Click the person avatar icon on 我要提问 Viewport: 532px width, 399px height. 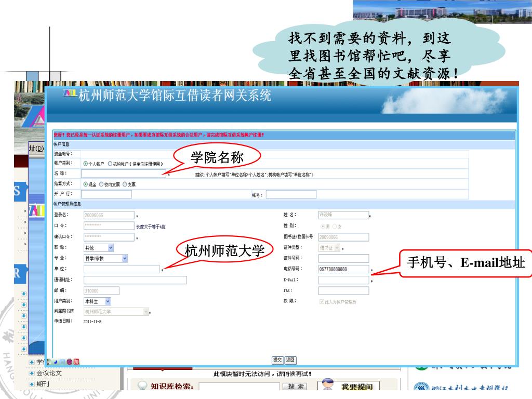327,384
